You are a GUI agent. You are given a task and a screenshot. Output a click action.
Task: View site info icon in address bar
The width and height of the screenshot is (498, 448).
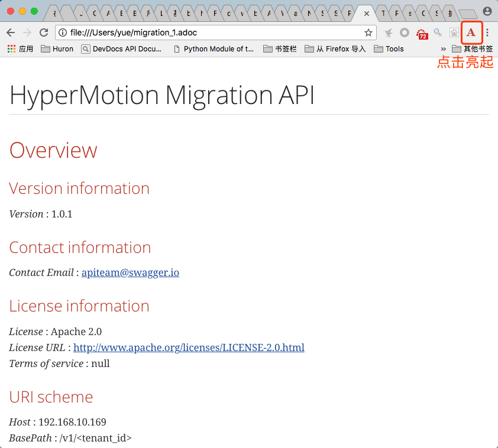coord(63,33)
